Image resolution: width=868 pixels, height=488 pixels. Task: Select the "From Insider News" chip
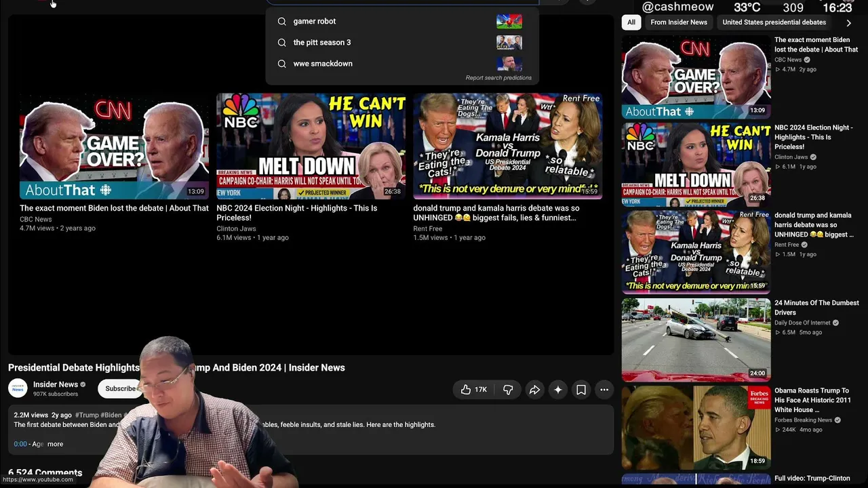tap(679, 22)
